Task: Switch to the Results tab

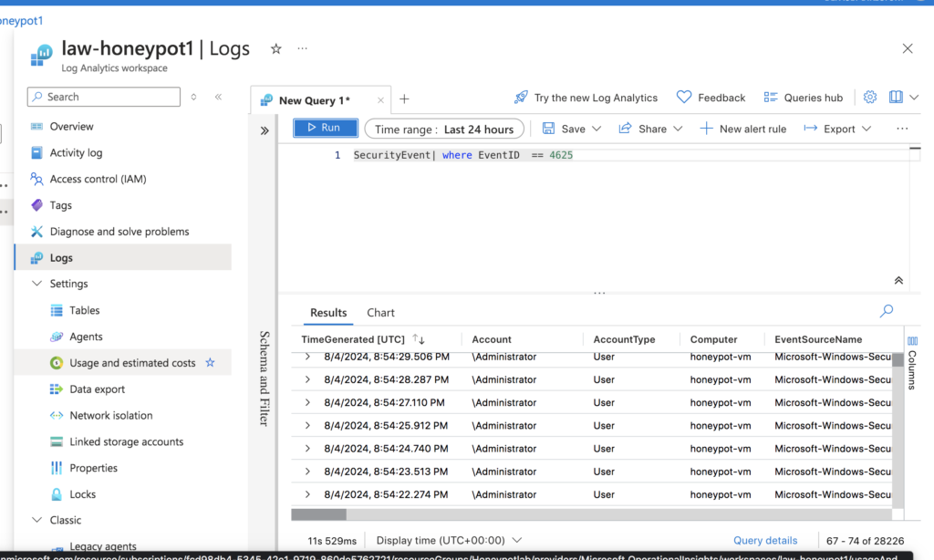Action: click(328, 313)
